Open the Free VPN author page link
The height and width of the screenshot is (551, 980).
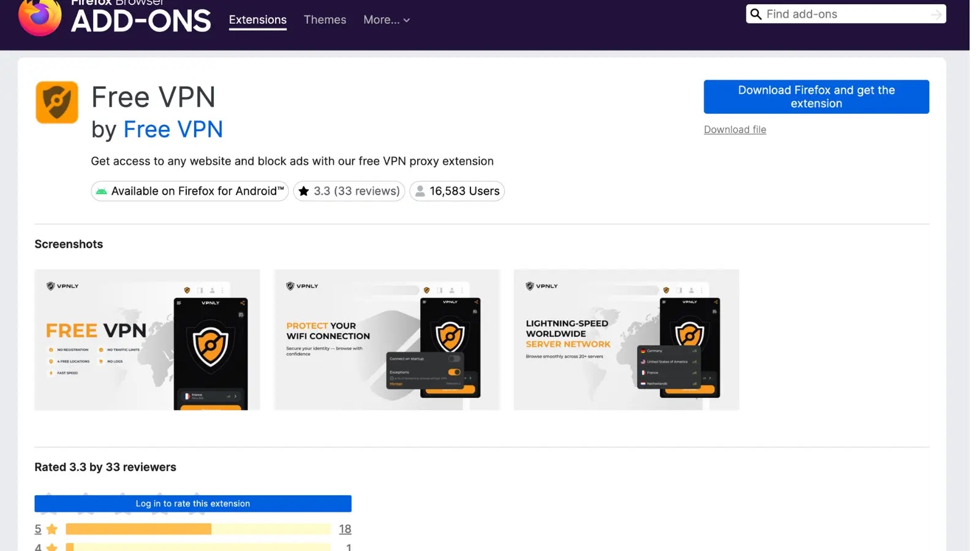[173, 129]
